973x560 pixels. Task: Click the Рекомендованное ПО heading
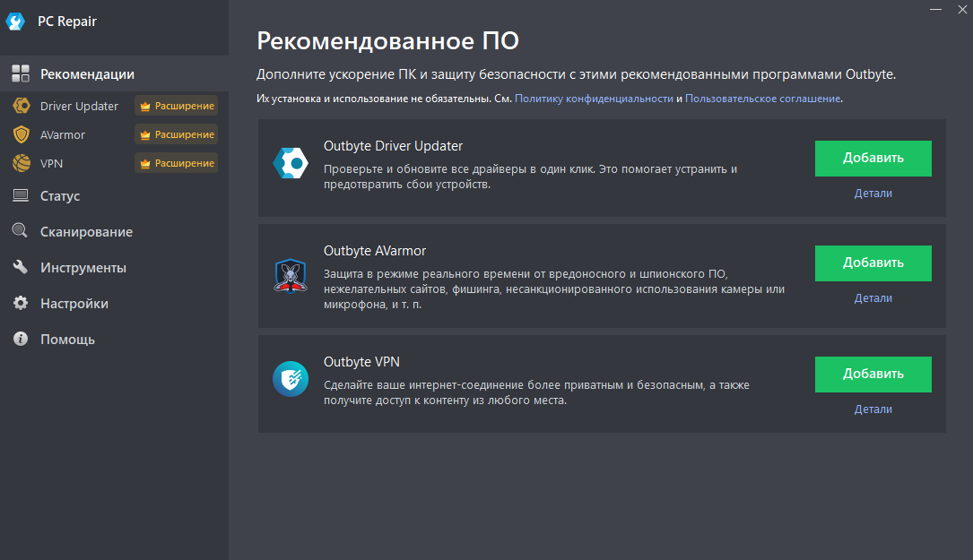point(387,41)
